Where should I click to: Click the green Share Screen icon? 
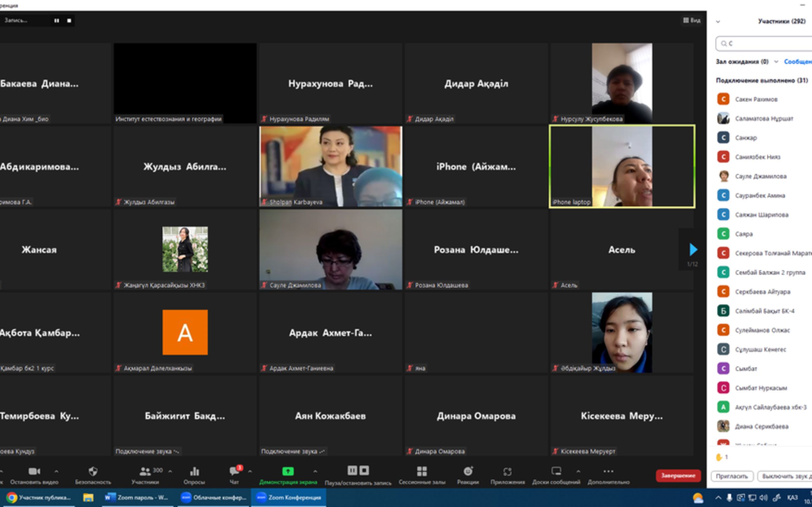point(288,472)
